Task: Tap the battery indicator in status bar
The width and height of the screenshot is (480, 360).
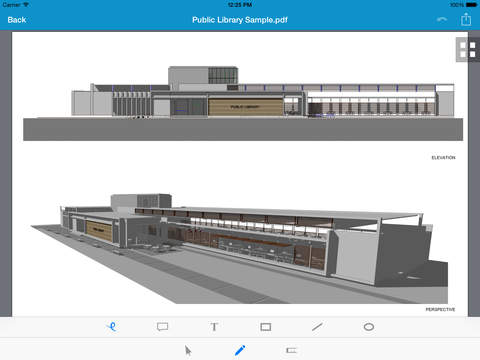Action: point(472,5)
